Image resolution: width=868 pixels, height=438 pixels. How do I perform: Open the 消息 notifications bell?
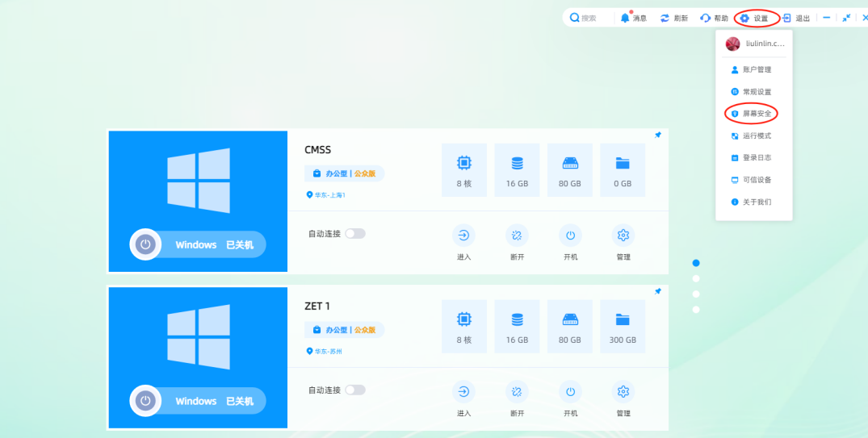coord(626,18)
